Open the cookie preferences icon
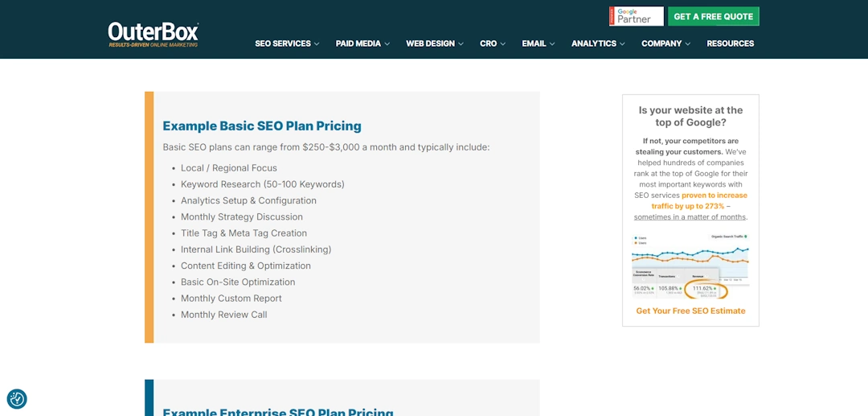This screenshot has height=416, width=868. click(x=17, y=399)
